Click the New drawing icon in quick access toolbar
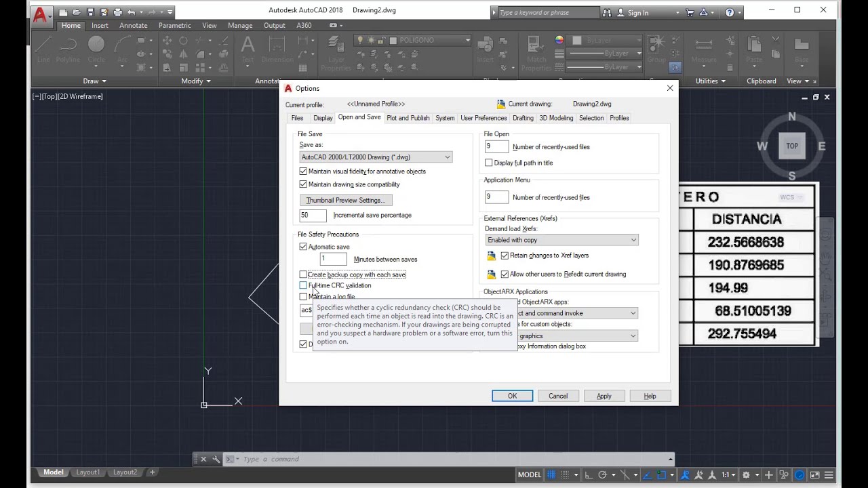This screenshot has height=488, width=868. (62, 12)
